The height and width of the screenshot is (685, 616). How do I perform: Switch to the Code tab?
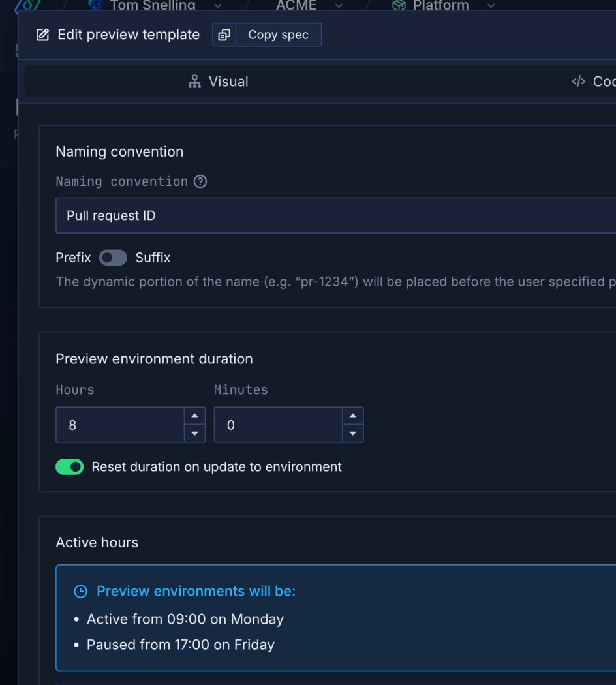[593, 82]
